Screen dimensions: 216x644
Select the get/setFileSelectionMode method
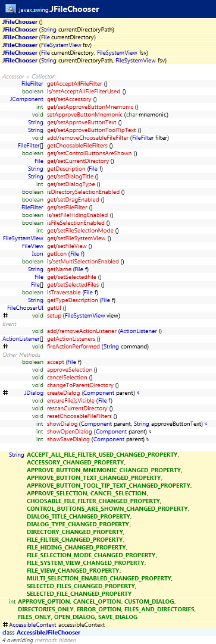pyautogui.click(x=83, y=230)
